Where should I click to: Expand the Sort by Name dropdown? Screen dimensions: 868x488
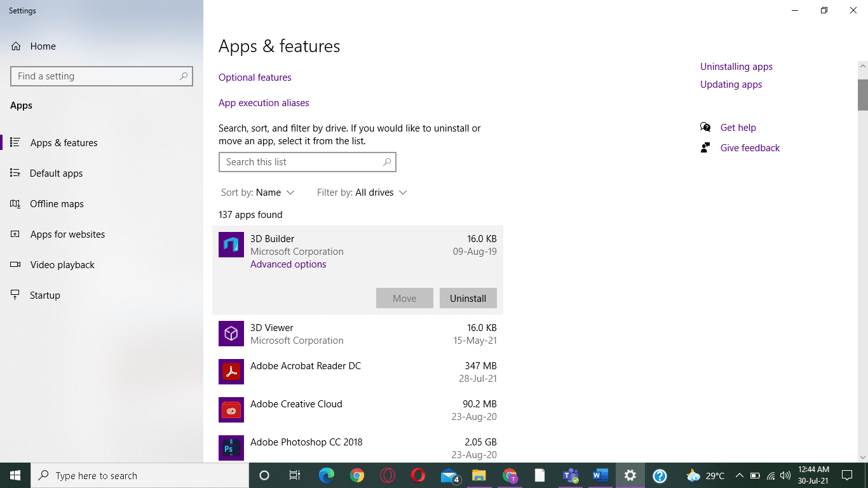[257, 193]
